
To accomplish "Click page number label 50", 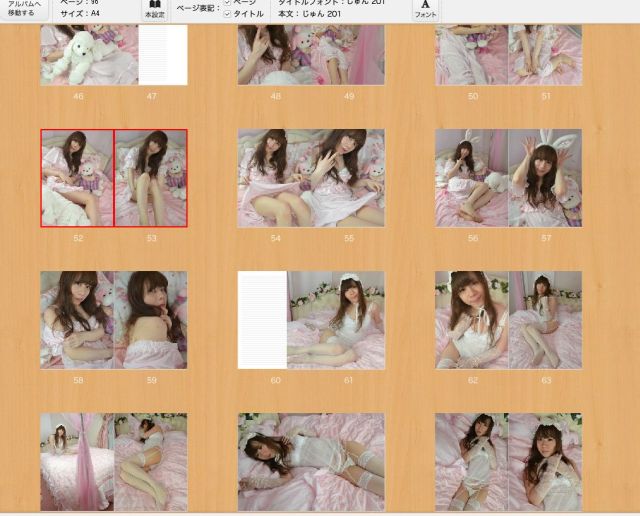I will tap(473, 96).
